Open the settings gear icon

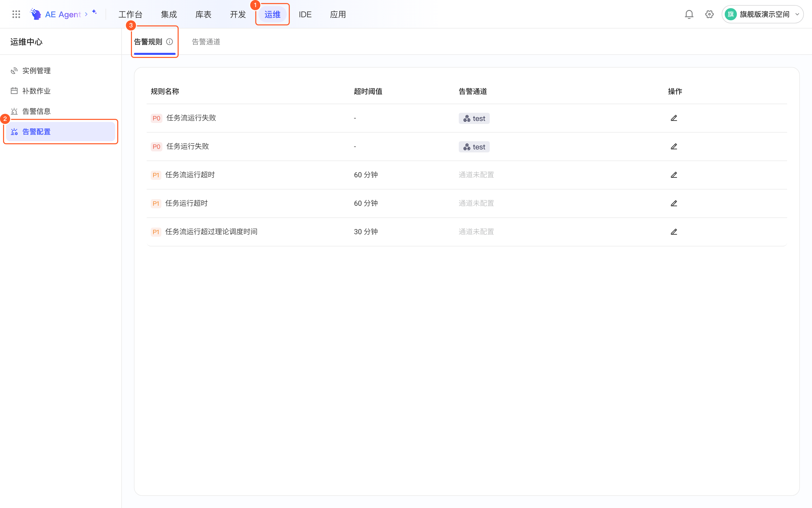pos(709,14)
